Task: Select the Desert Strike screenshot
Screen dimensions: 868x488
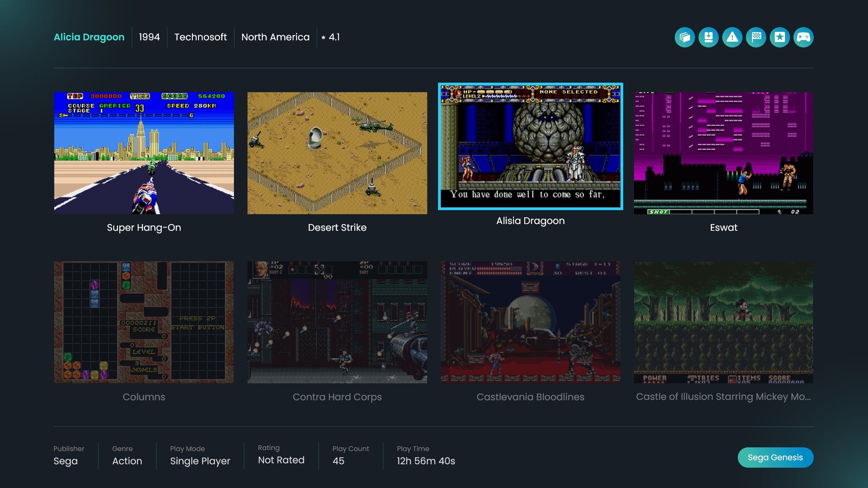Action: [337, 153]
